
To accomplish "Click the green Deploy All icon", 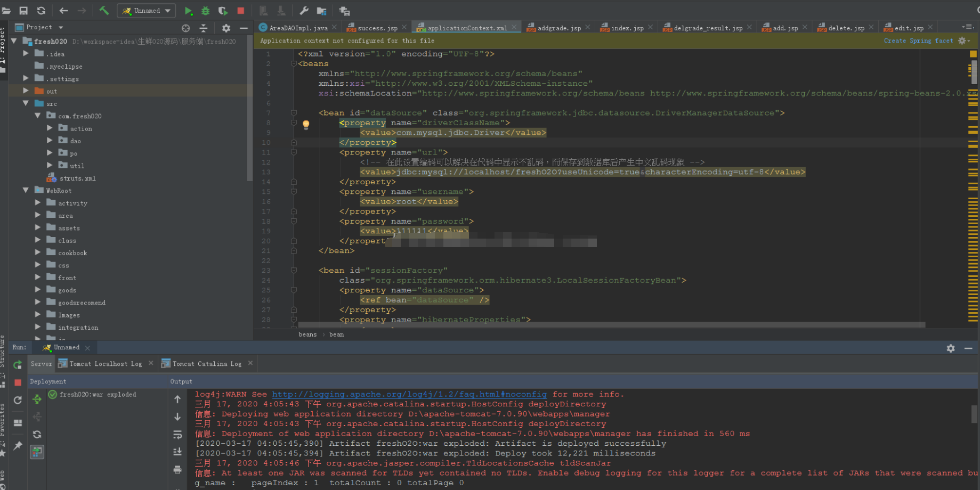I will coord(37,399).
